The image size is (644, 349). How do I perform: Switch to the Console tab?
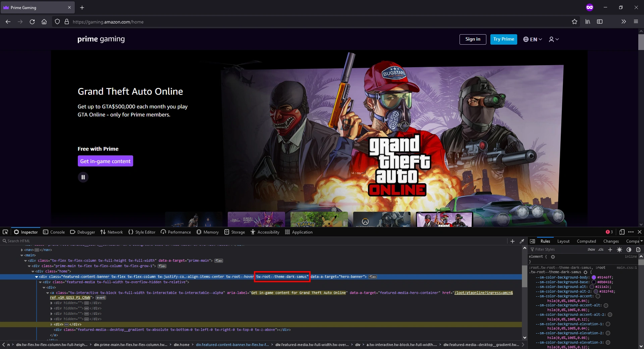click(54, 232)
